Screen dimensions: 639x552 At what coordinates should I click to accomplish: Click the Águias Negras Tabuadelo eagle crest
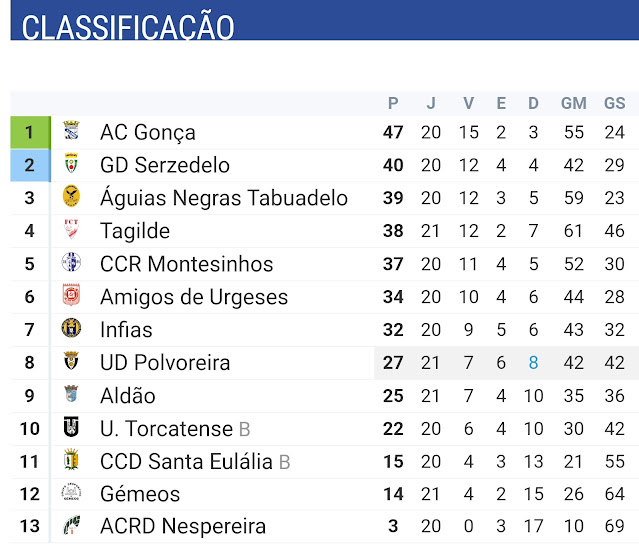(71, 197)
